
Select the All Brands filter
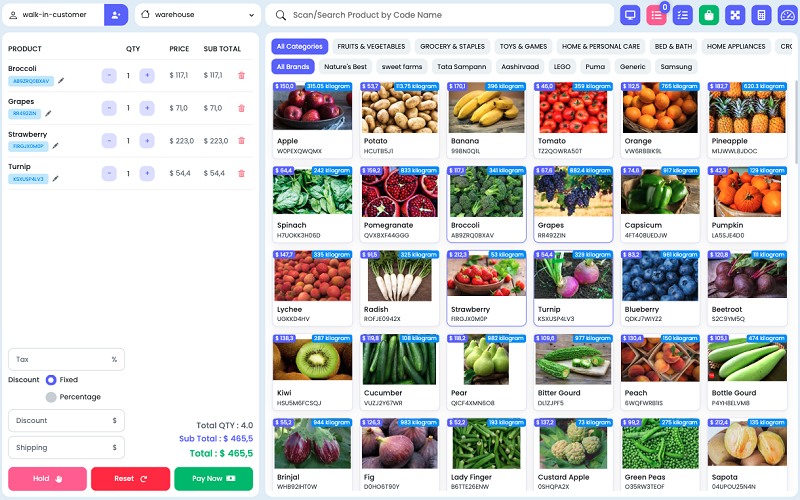[293, 67]
